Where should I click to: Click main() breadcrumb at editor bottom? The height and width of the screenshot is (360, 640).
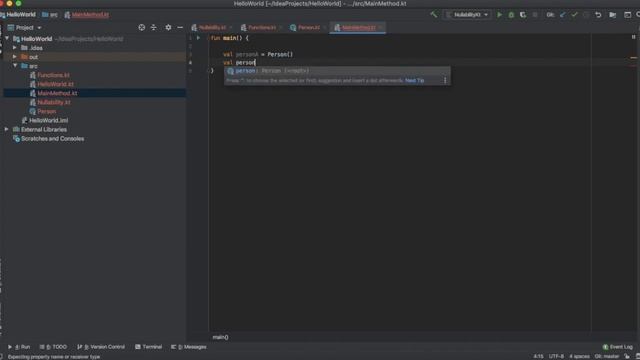(220, 337)
